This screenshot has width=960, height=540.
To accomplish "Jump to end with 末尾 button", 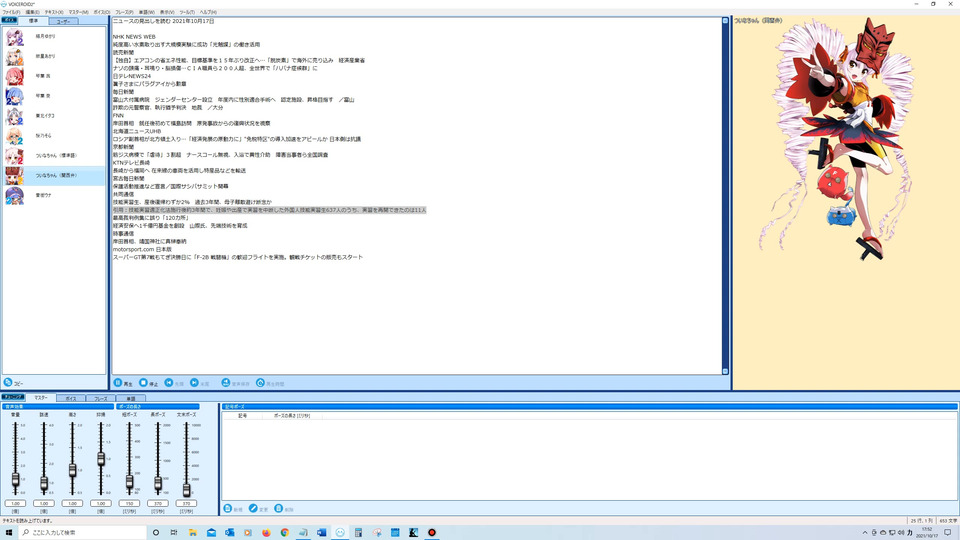I will 200,383.
